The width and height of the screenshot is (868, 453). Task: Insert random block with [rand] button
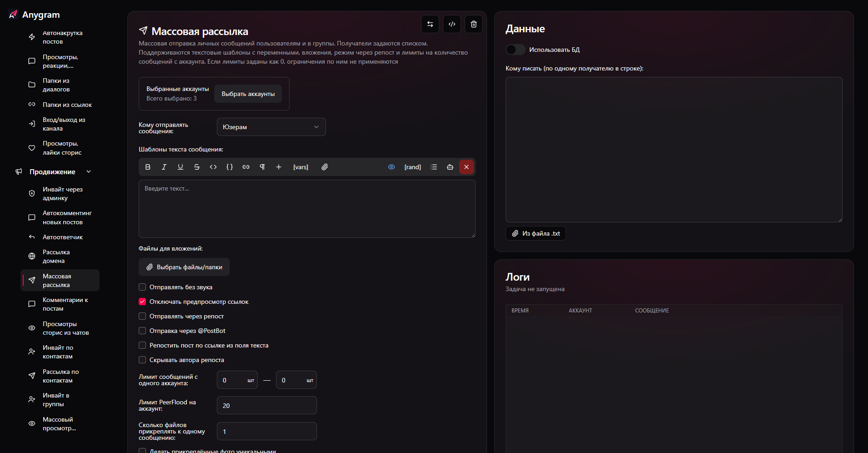[x=412, y=167]
